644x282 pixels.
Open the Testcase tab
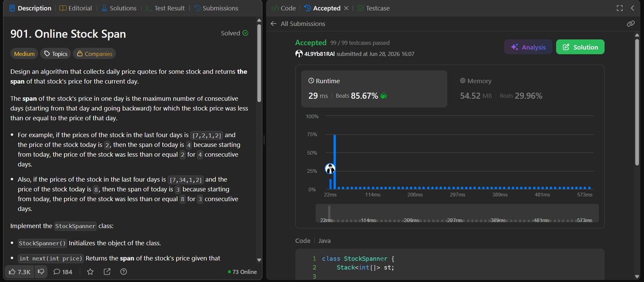(374, 8)
